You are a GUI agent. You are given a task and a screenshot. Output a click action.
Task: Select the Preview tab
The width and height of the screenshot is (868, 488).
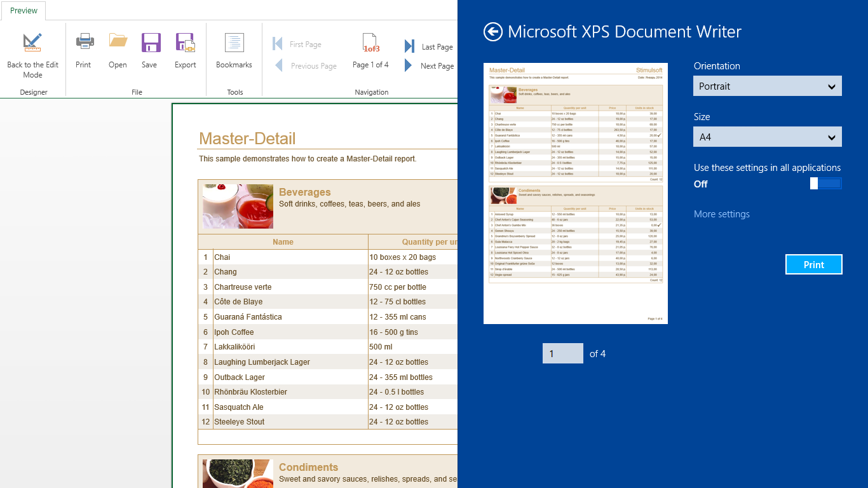click(24, 11)
